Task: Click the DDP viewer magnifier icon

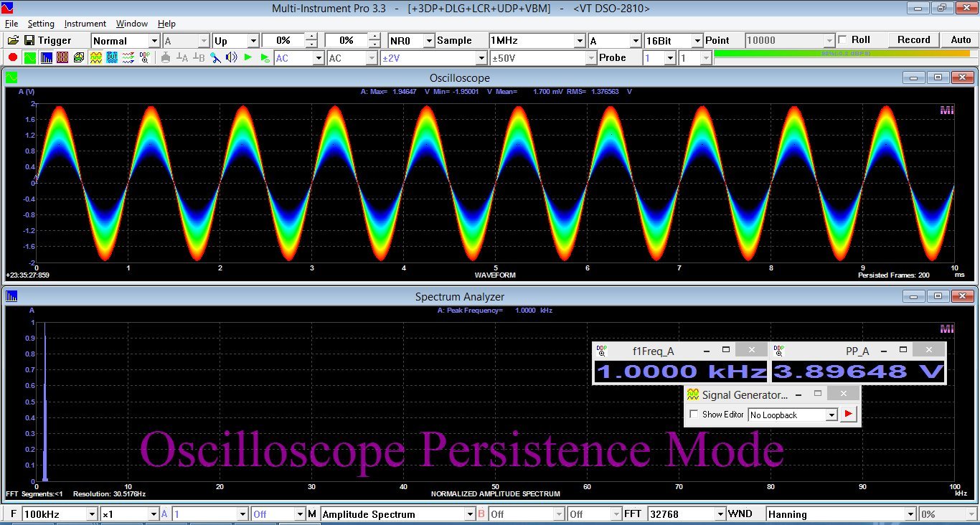Action: point(145,57)
